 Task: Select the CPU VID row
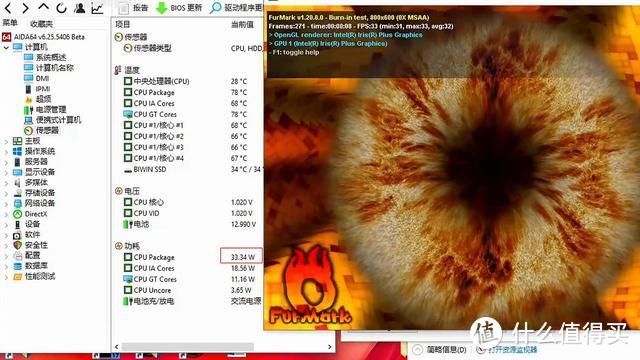(188, 213)
